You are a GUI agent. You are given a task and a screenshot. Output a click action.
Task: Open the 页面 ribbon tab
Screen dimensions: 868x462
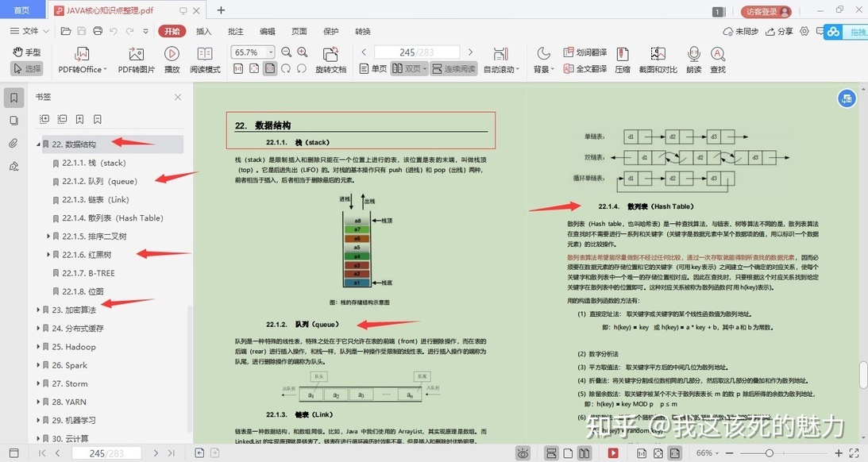pyautogui.click(x=299, y=31)
